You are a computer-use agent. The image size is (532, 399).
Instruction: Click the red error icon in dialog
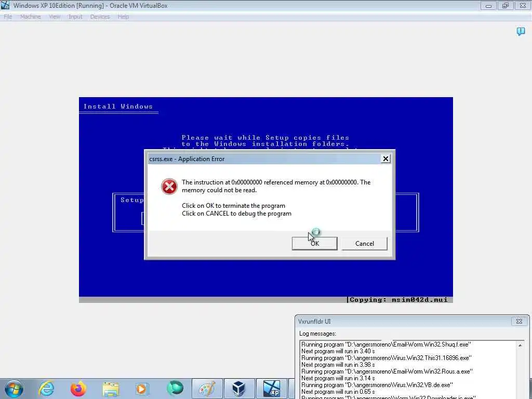point(169,187)
